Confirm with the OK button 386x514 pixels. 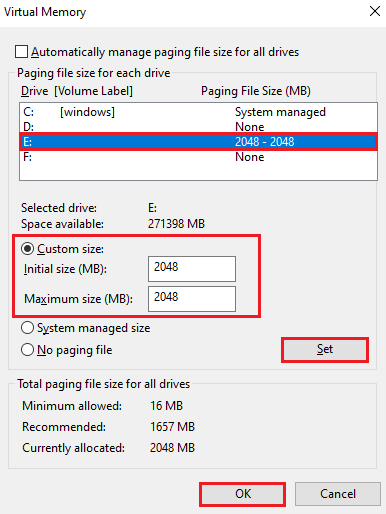point(243,494)
